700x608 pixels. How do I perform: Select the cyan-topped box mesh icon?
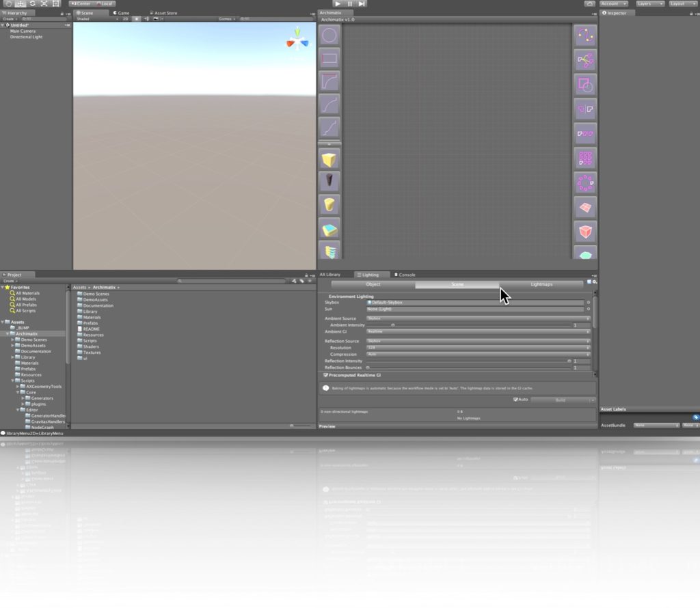pyautogui.click(x=329, y=230)
